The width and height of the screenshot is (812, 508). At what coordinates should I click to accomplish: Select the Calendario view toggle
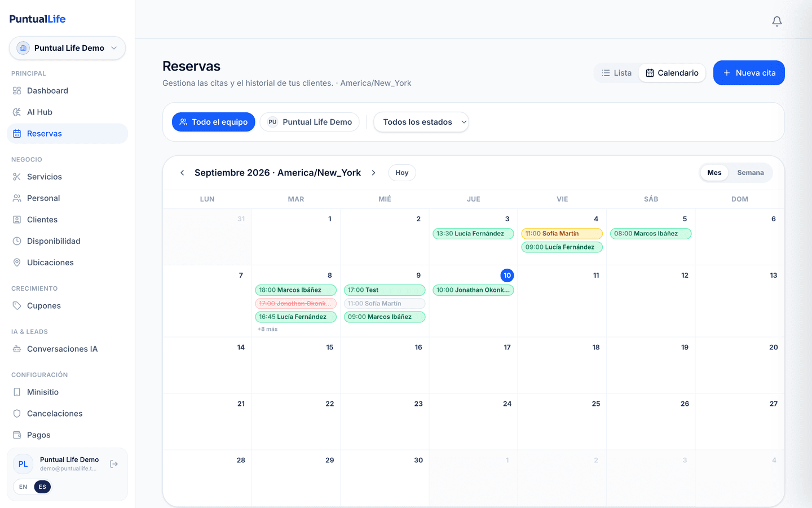[x=672, y=73]
